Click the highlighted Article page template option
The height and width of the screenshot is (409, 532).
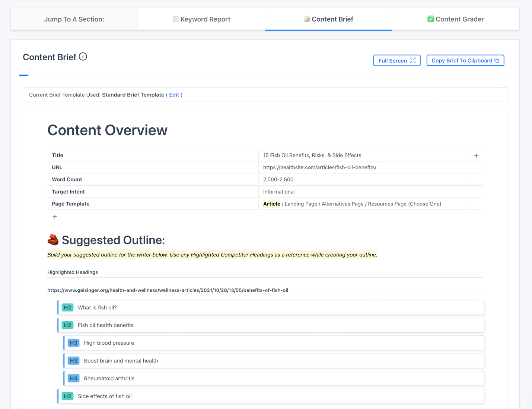coord(272,204)
